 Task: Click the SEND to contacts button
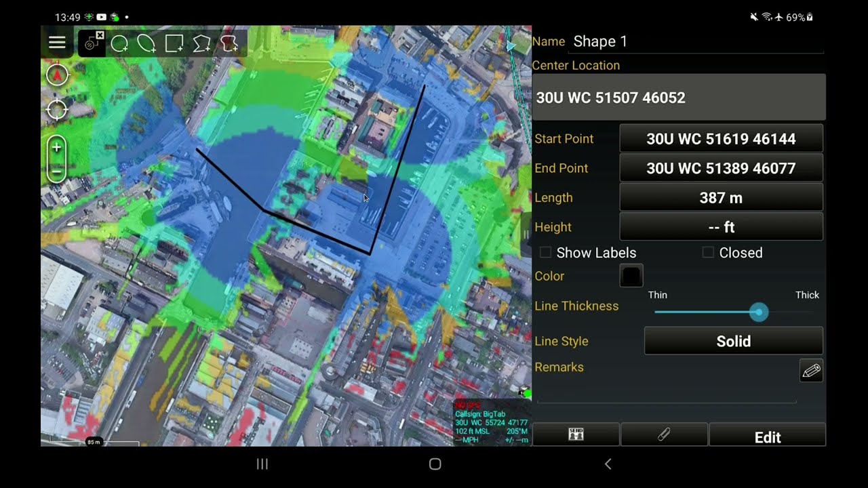[x=576, y=434]
